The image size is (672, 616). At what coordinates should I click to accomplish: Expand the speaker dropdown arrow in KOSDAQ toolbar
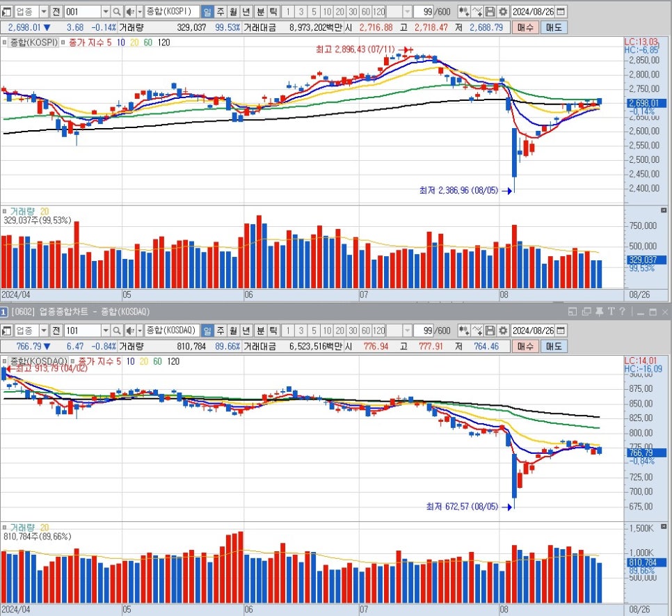140,331
